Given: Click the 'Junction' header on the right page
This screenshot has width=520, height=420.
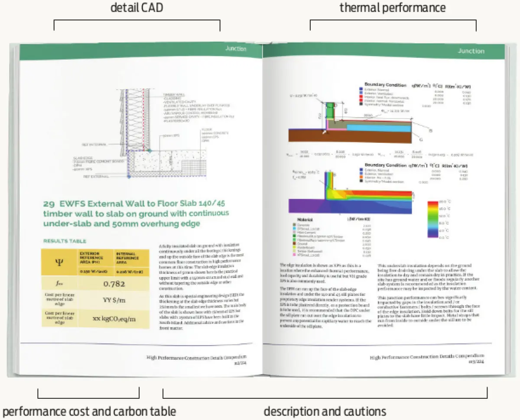Looking at the screenshot, I should point(471,51).
